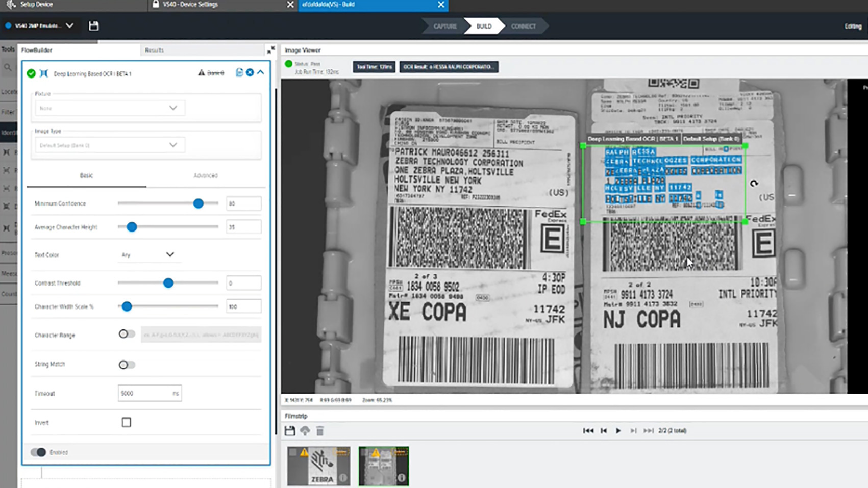
Task: Copy the OCR tool with document icon
Action: click(239, 72)
